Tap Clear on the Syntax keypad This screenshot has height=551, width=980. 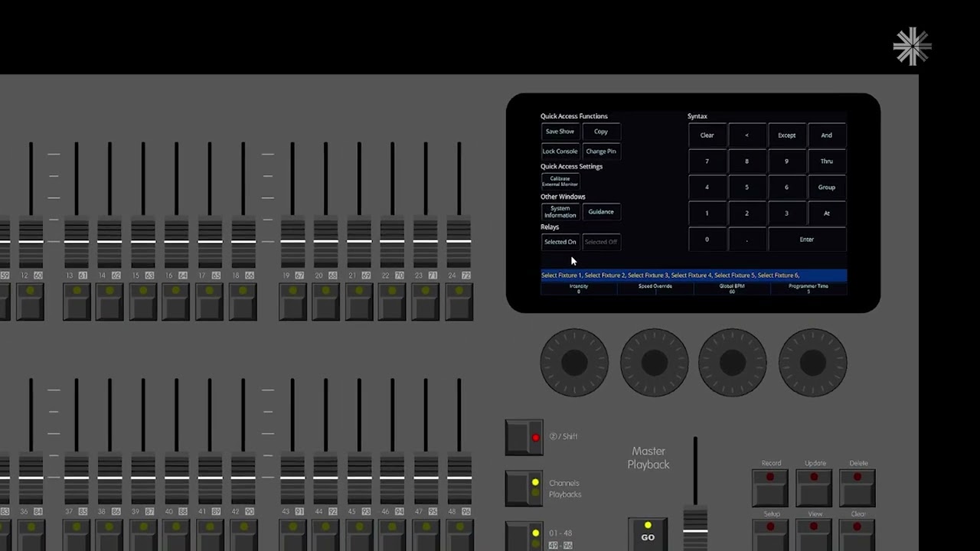point(707,135)
